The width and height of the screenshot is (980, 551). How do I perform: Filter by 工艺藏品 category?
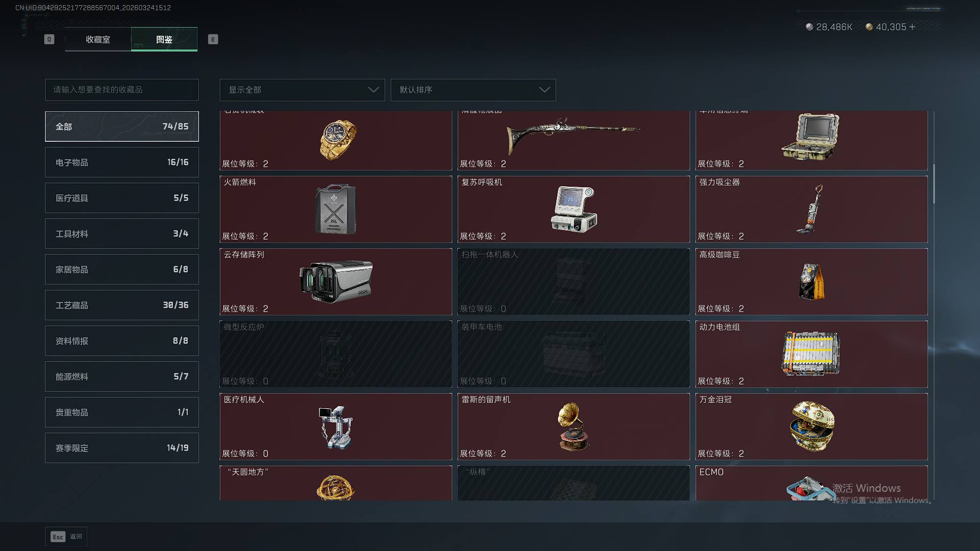[122, 305]
